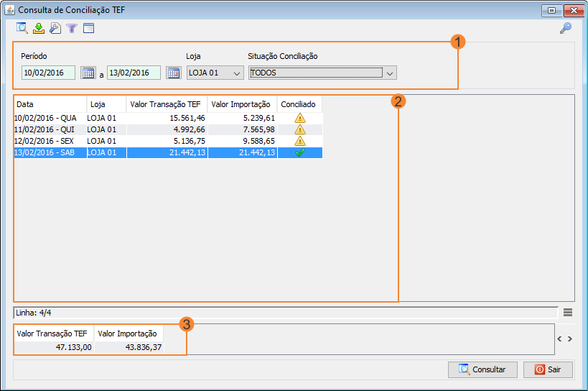Open the calendar picker for end date

tap(174, 73)
